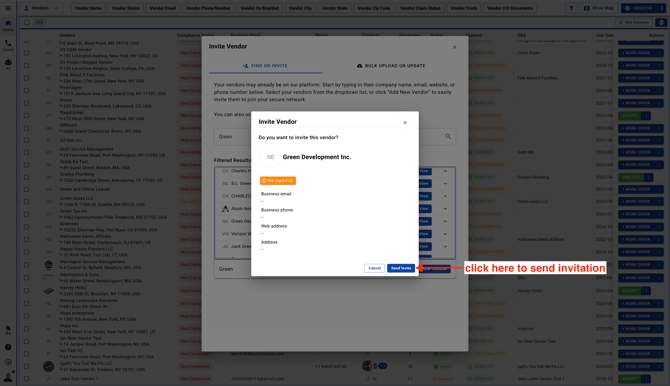Click the Vendor Zip Code filter chip

pyautogui.click(x=374, y=8)
